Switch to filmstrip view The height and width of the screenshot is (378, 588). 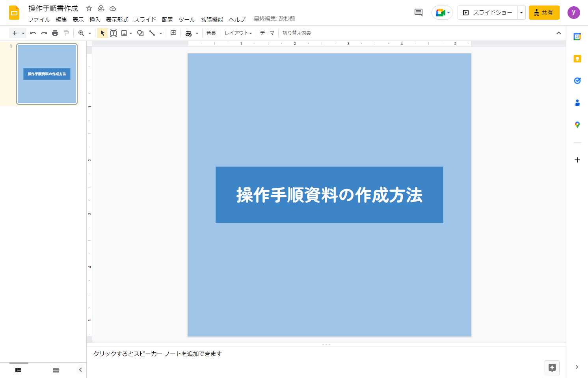(18, 370)
